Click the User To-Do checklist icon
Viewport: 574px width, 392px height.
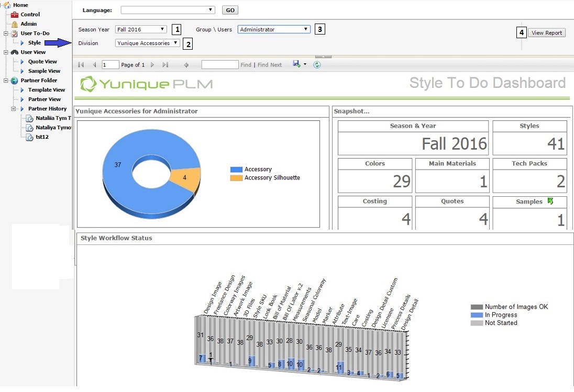[14, 33]
